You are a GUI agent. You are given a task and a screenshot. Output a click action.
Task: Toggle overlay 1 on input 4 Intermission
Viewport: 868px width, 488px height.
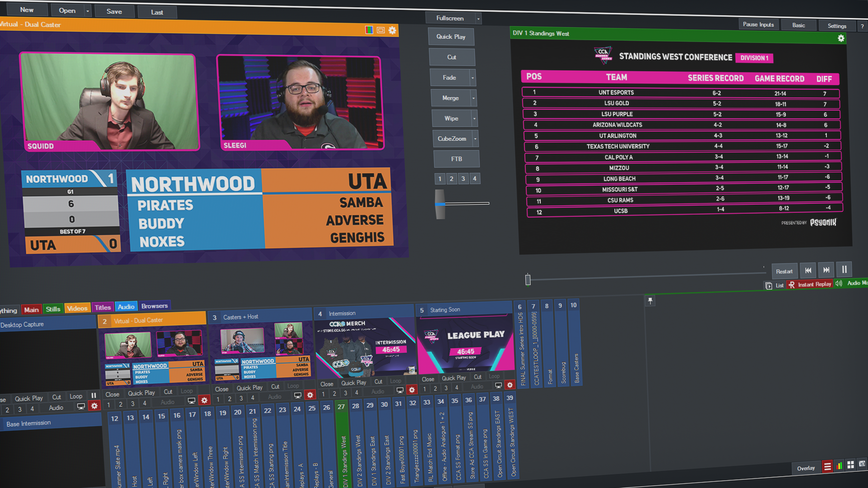[323, 394]
